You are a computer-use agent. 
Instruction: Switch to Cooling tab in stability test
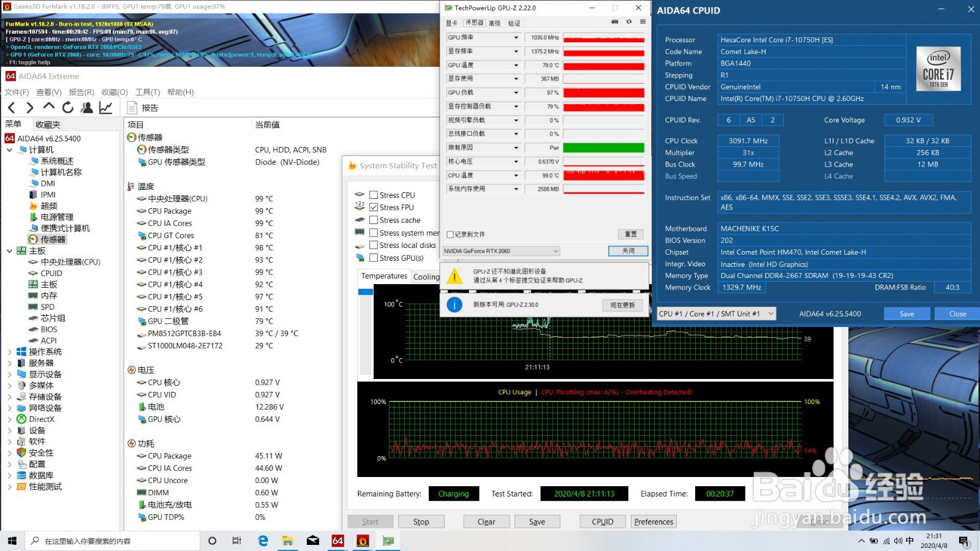(x=426, y=277)
